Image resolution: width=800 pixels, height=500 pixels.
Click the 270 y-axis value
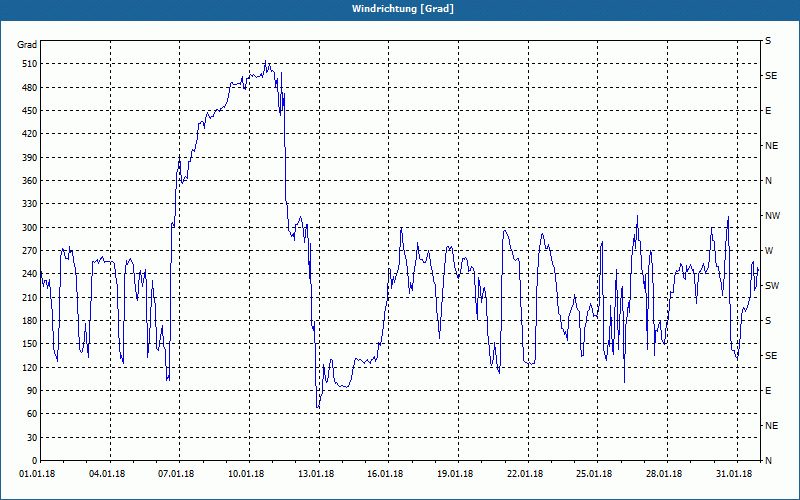pyautogui.click(x=30, y=251)
